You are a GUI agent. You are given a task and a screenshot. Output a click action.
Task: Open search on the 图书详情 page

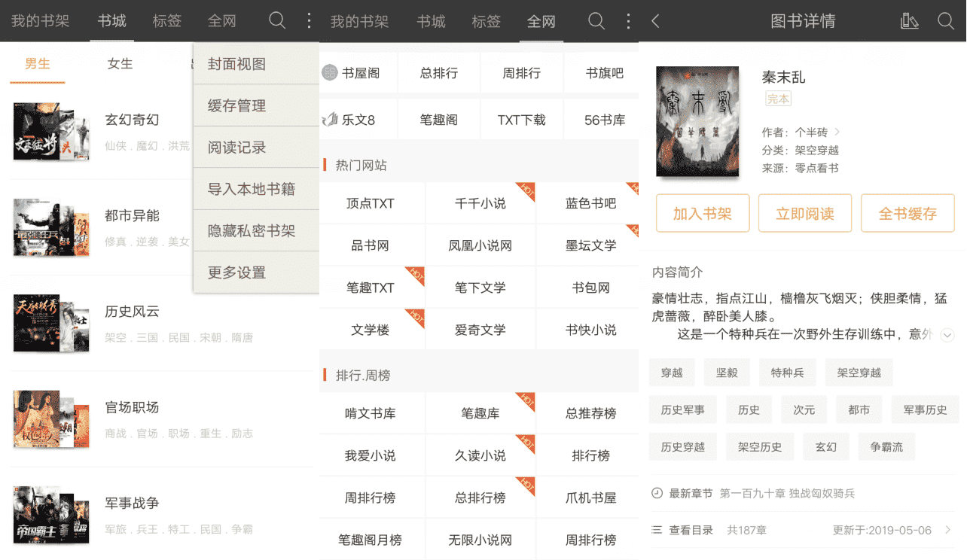point(947,21)
